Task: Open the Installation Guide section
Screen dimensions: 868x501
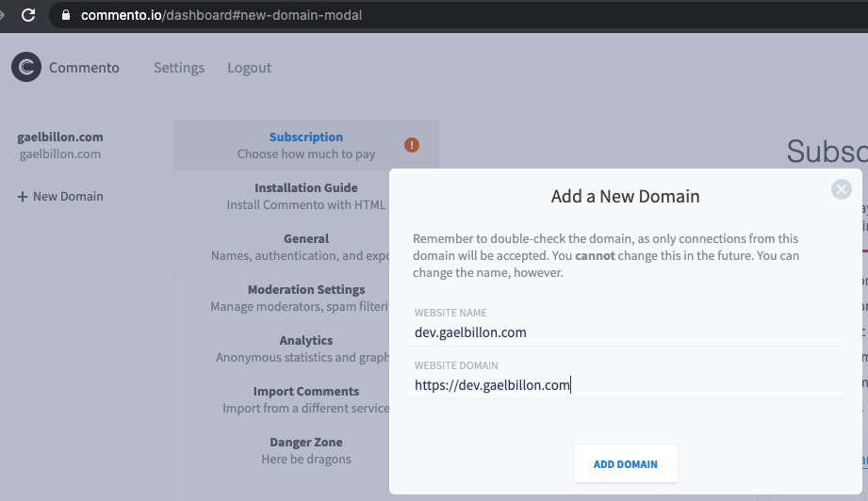Action: 306,196
